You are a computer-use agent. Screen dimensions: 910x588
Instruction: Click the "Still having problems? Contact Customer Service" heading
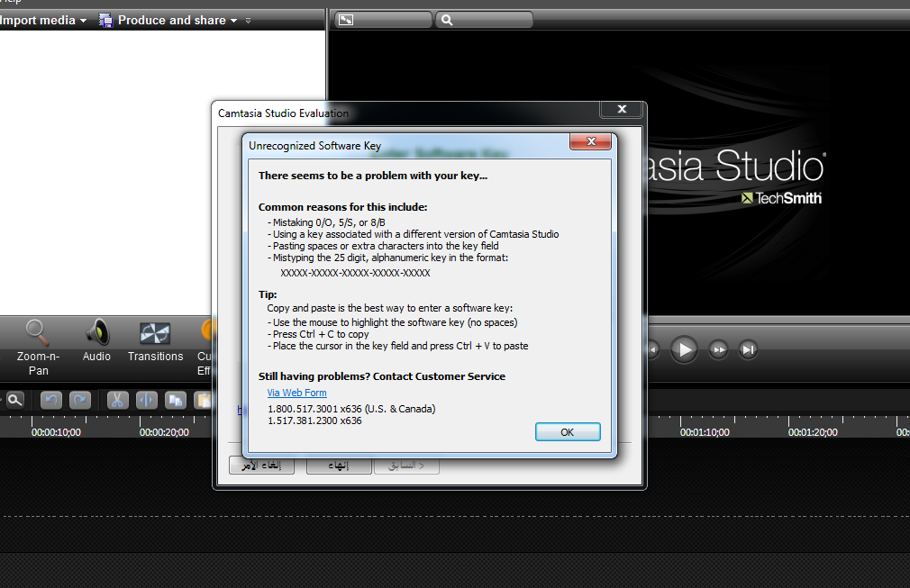coord(382,376)
